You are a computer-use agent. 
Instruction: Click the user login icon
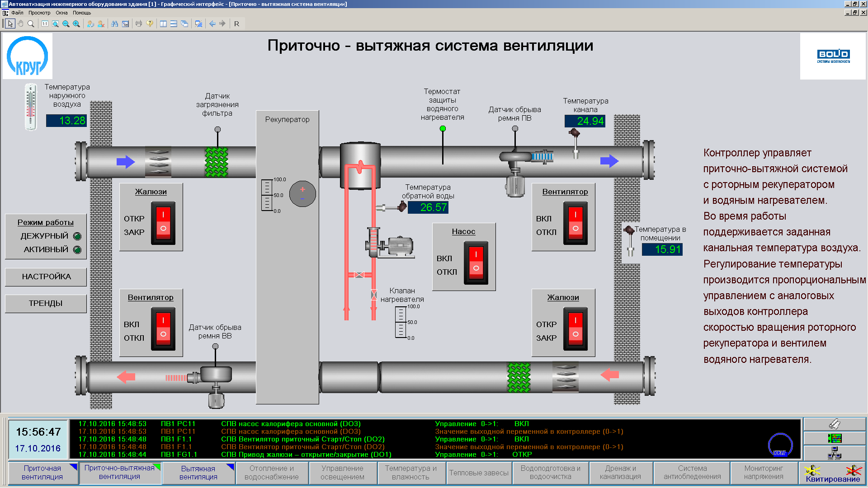pos(90,24)
